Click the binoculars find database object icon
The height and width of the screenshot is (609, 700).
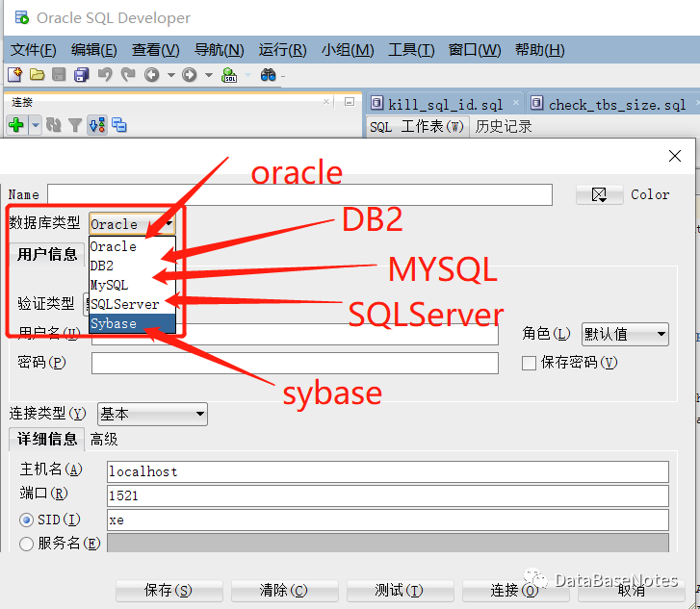point(268,75)
